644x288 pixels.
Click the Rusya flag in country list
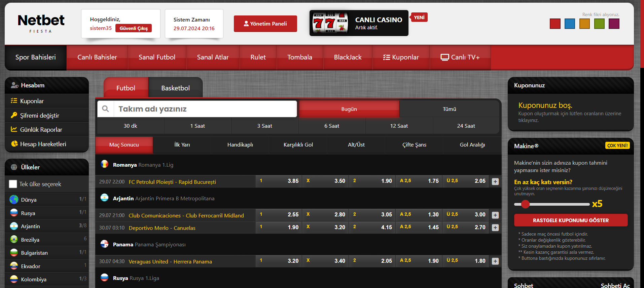click(x=14, y=213)
